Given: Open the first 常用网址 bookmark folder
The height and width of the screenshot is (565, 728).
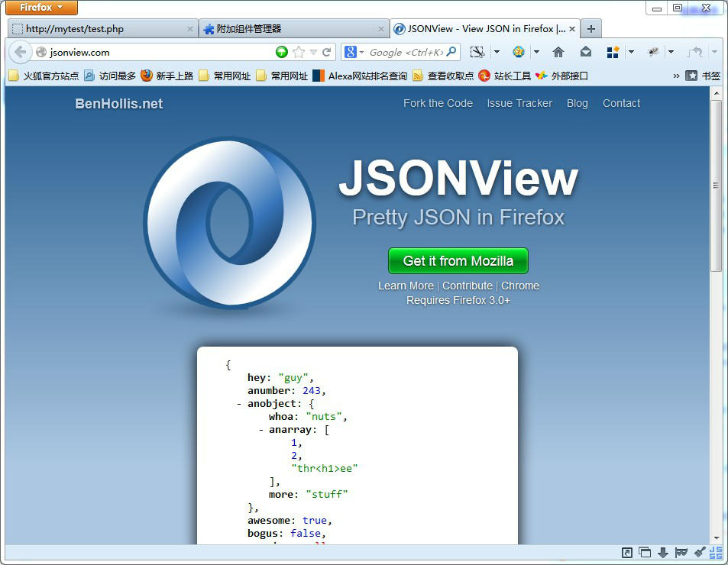Looking at the screenshot, I should (x=225, y=76).
